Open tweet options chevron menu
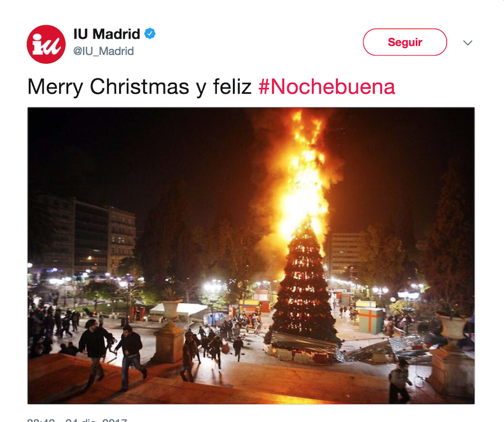This screenshot has width=504, height=422. [x=468, y=43]
